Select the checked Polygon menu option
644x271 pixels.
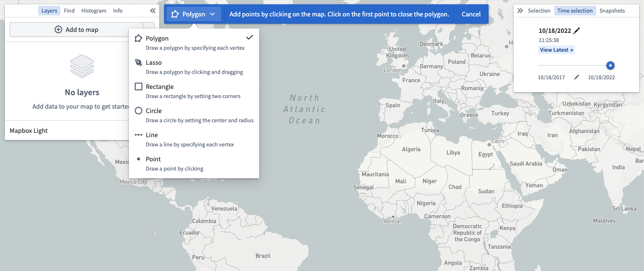pos(194,43)
